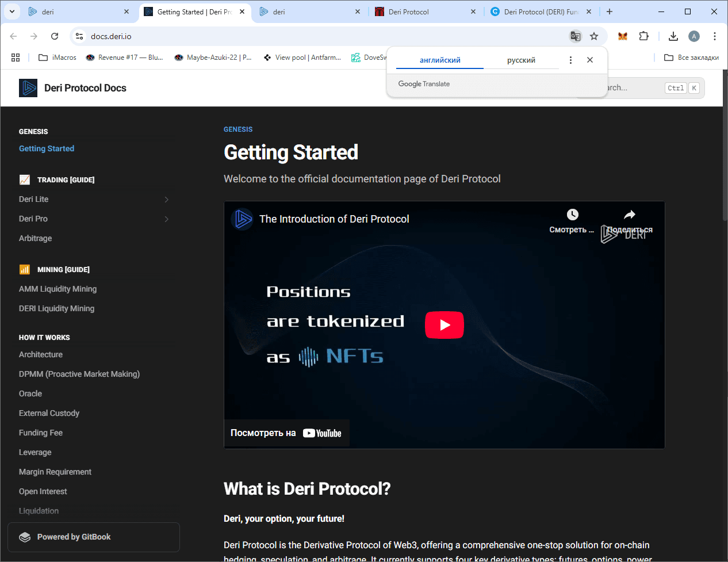The height and width of the screenshot is (562, 728).
Task: Open the 'Liquidation' sidebar page
Action: 39,511
